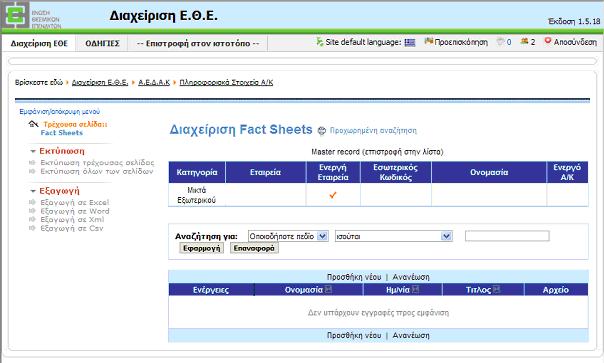Click the counter icon showing 0

point(500,41)
